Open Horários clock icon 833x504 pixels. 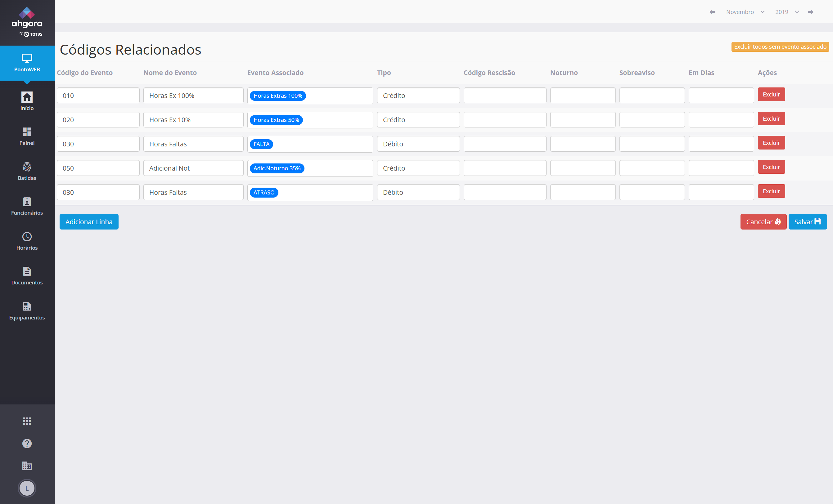pyautogui.click(x=27, y=237)
